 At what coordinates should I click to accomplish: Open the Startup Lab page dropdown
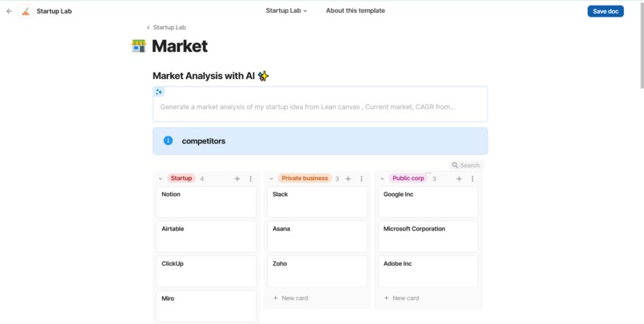[286, 10]
